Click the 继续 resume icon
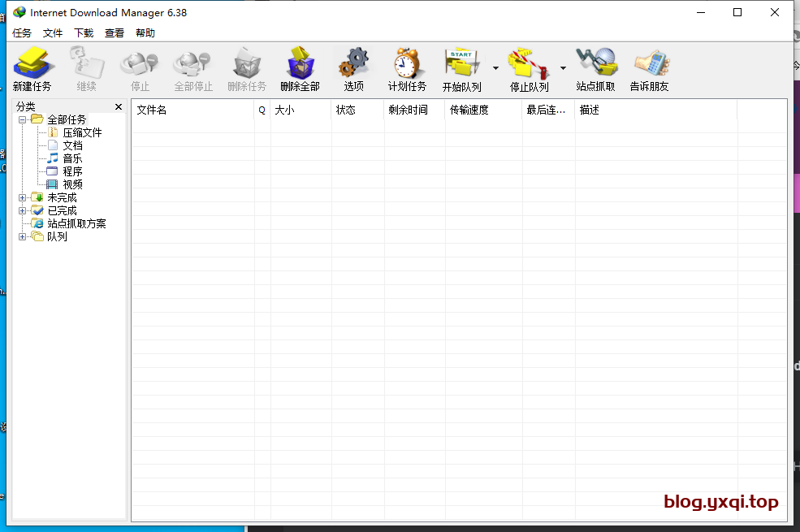Viewport: 800px width, 532px height. 86,69
